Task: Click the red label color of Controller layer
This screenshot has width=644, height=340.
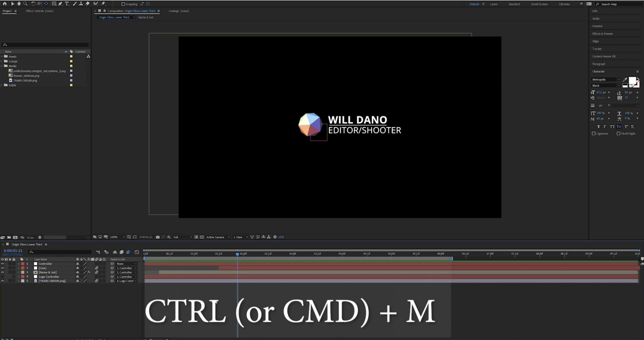Action: point(23,264)
